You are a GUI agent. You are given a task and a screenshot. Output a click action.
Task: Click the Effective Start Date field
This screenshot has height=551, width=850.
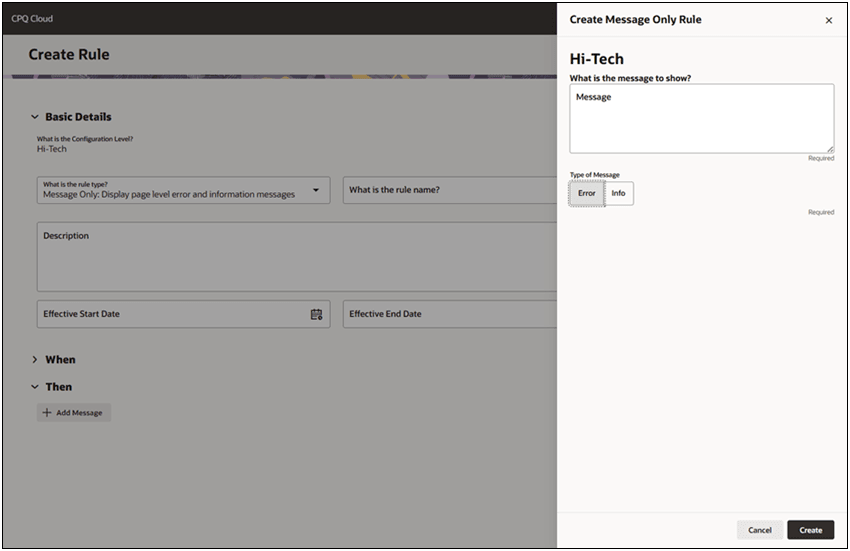point(183,314)
